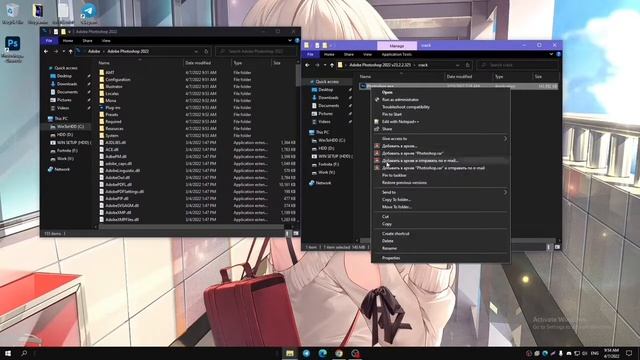Choose Copy in the context menu
Screen dimensions: 640x360
[440, 224]
